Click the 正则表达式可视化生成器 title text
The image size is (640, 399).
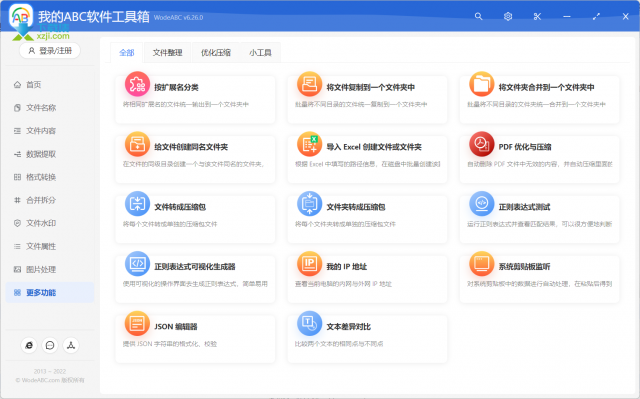tap(195, 266)
